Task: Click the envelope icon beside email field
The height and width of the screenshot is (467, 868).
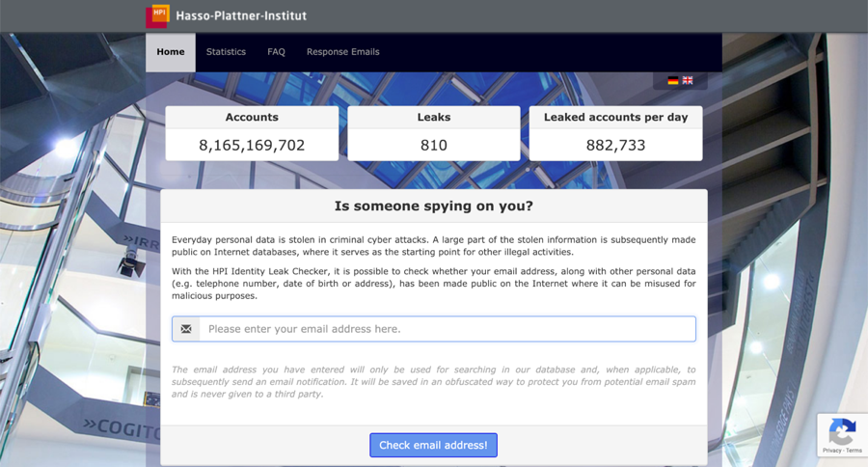Action: click(186, 329)
